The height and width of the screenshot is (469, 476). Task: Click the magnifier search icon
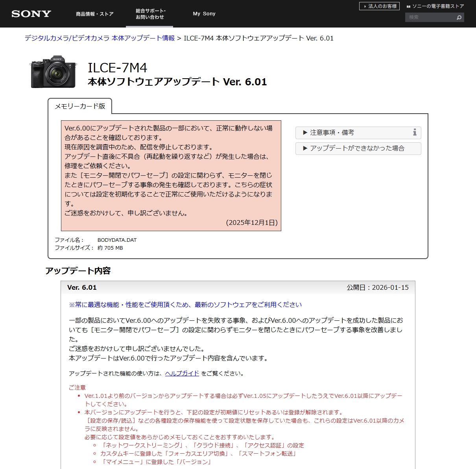pos(459,18)
